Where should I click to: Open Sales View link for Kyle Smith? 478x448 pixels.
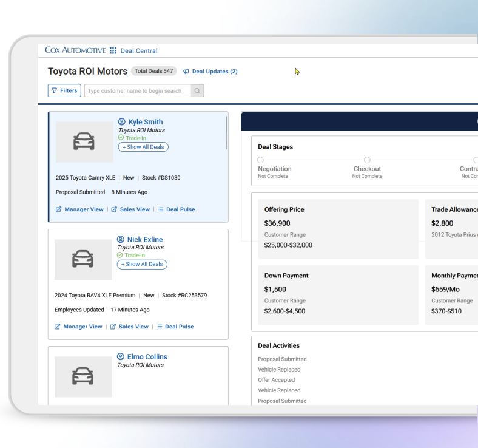pos(135,209)
